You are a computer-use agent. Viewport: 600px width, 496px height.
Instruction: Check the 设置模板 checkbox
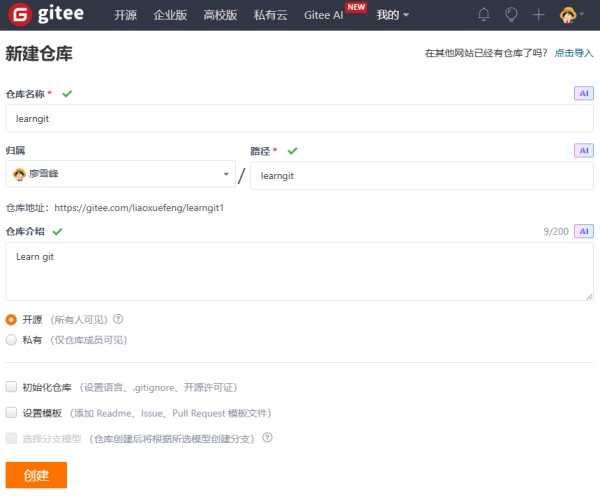pos(11,413)
